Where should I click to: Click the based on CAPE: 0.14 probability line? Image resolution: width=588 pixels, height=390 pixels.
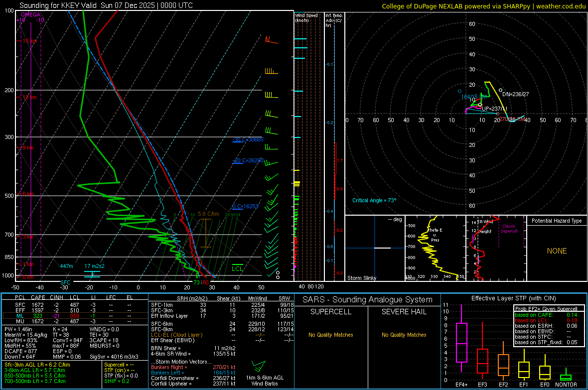[x=546, y=315]
